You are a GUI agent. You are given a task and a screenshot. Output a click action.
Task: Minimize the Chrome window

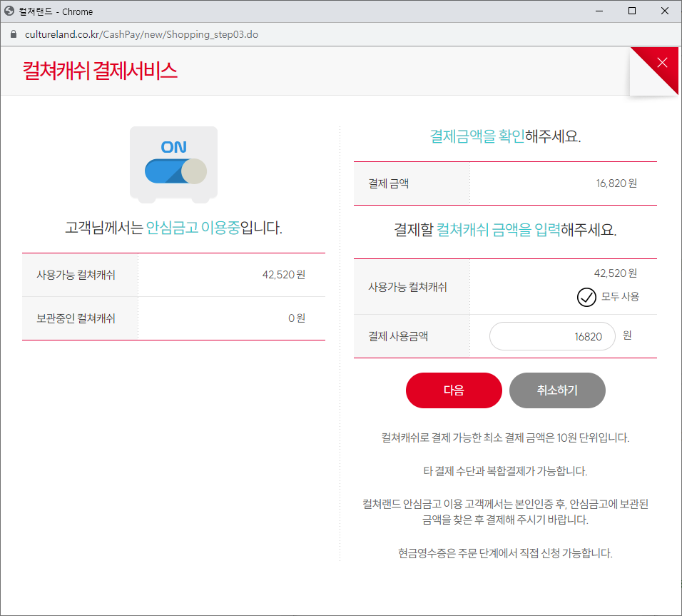599,11
